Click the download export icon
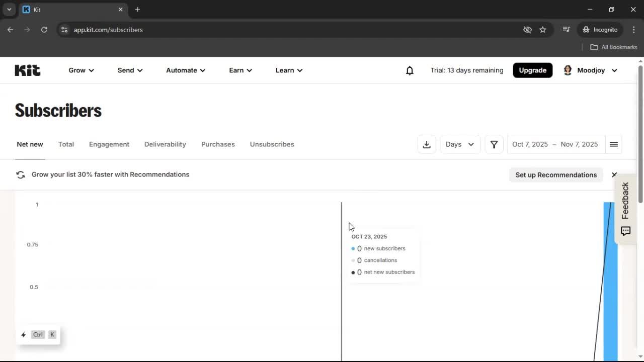 tap(426, 144)
